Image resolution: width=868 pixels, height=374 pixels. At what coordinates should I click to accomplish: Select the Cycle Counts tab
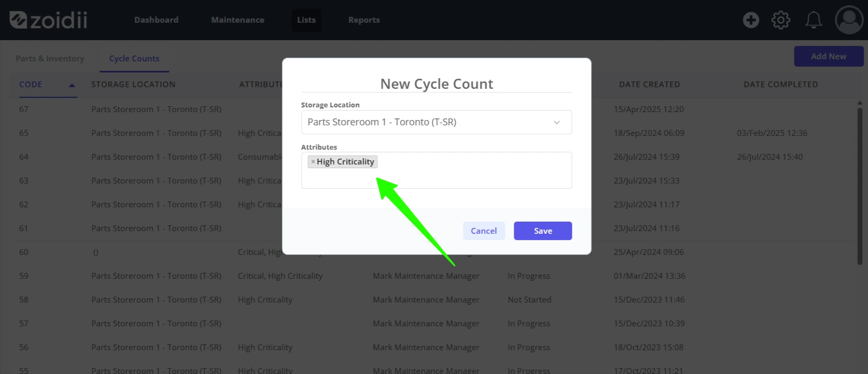(134, 59)
